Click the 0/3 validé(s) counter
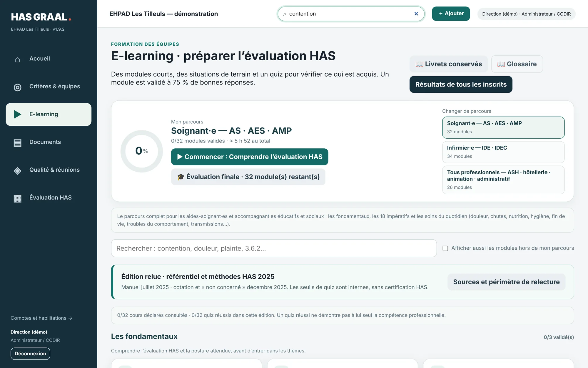 pos(559,337)
